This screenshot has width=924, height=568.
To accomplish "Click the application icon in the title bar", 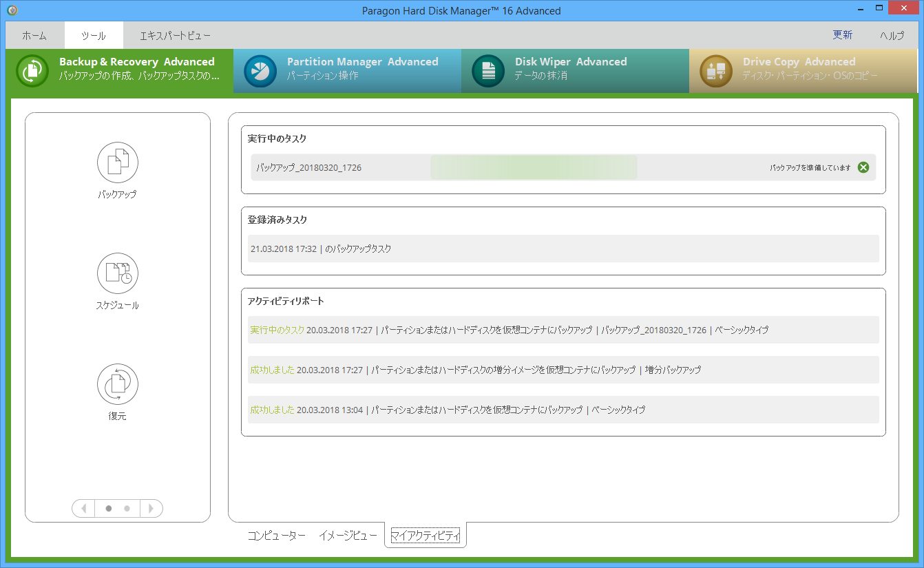I will 12,10.
